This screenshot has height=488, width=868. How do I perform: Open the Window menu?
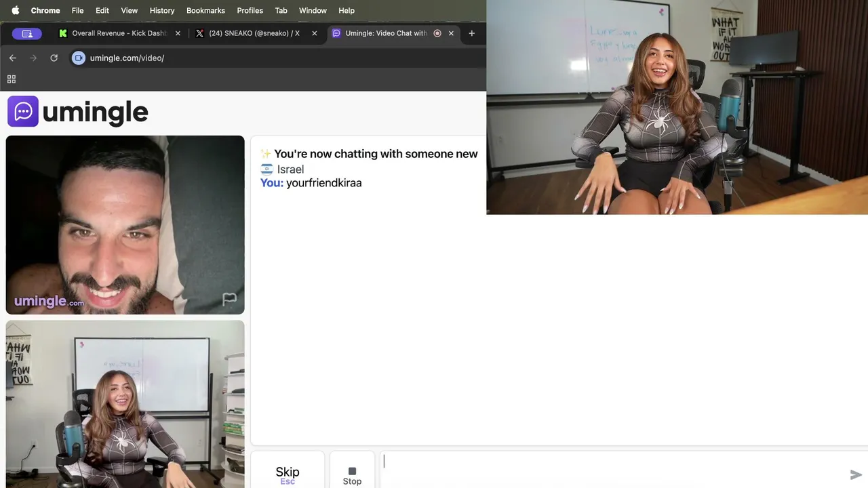(313, 10)
